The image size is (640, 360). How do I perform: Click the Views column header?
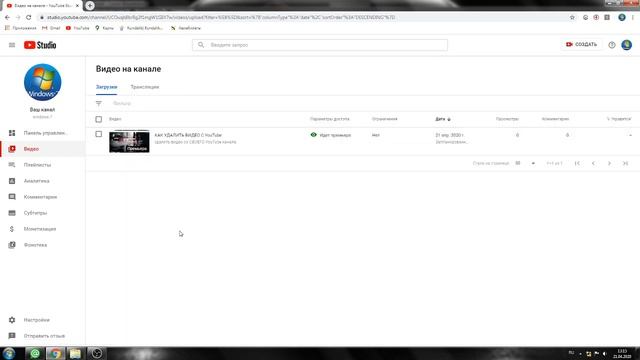(x=507, y=119)
